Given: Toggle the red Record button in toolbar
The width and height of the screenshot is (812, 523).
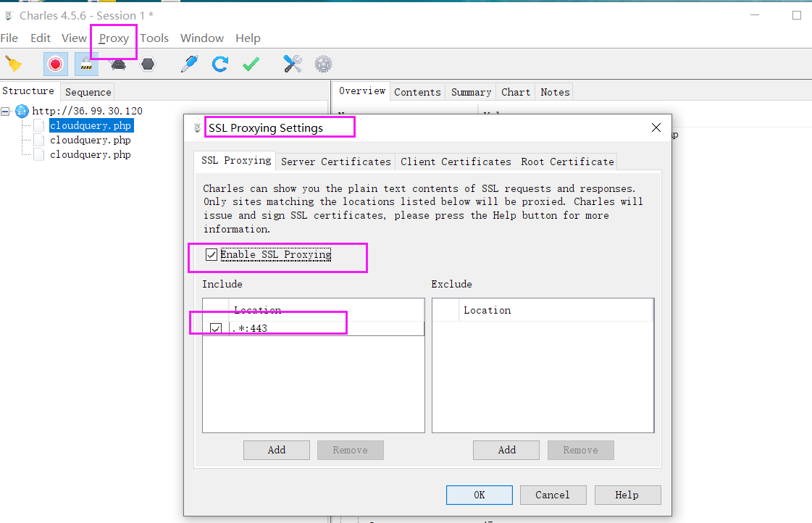Looking at the screenshot, I should point(55,64).
